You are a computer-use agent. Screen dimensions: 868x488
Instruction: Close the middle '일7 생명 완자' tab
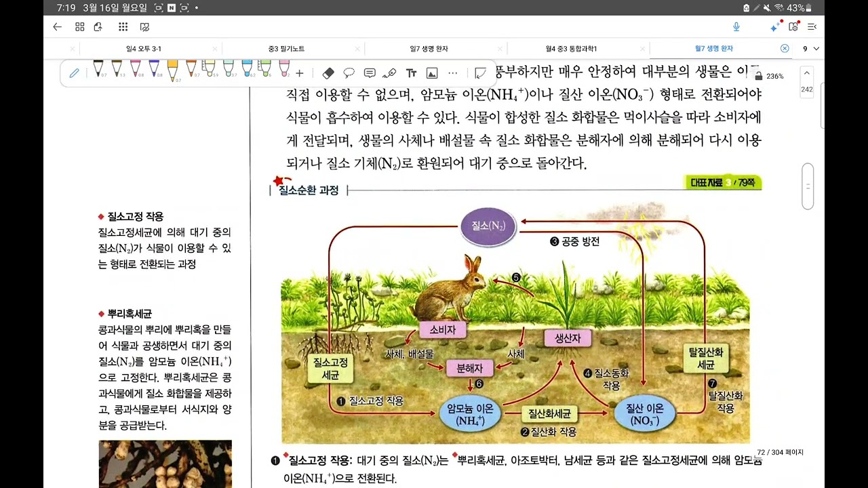(x=500, y=49)
